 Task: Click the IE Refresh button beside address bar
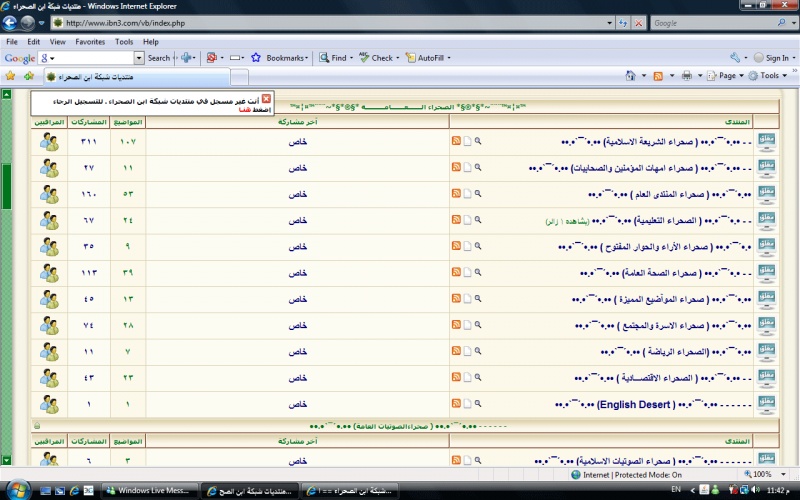pos(625,22)
